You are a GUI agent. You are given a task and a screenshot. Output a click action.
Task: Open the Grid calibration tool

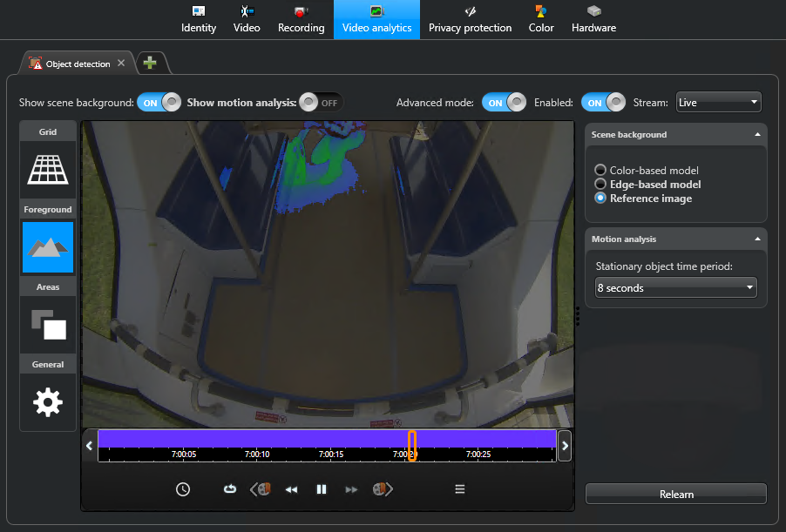click(x=47, y=169)
